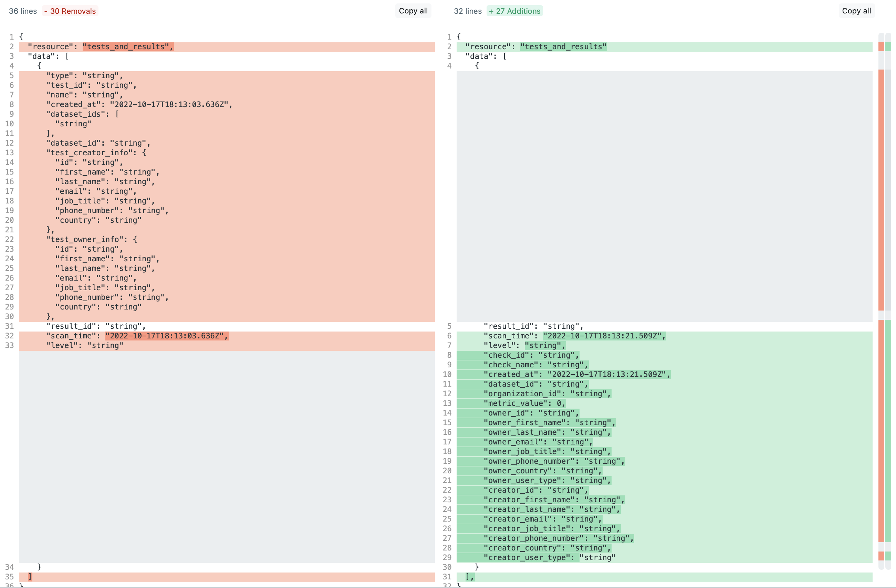The width and height of the screenshot is (896, 588).
Task: Click the "test_id": "string" line on left
Action: pos(91,85)
